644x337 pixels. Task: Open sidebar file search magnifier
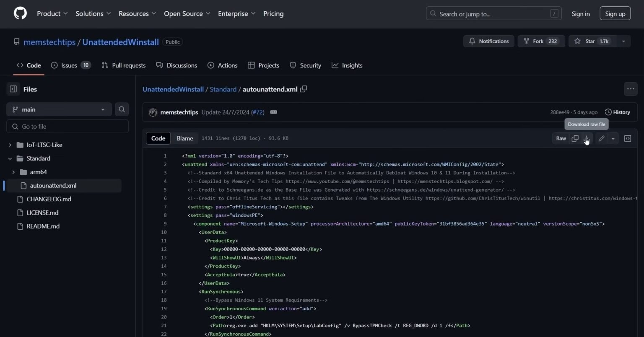pyautogui.click(x=122, y=109)
